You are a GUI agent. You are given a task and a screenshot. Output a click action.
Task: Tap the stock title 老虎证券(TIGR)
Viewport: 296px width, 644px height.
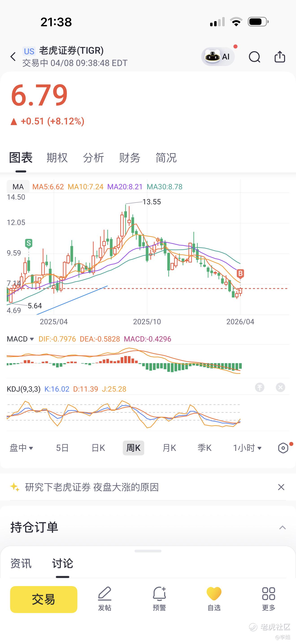pos(71,51)
